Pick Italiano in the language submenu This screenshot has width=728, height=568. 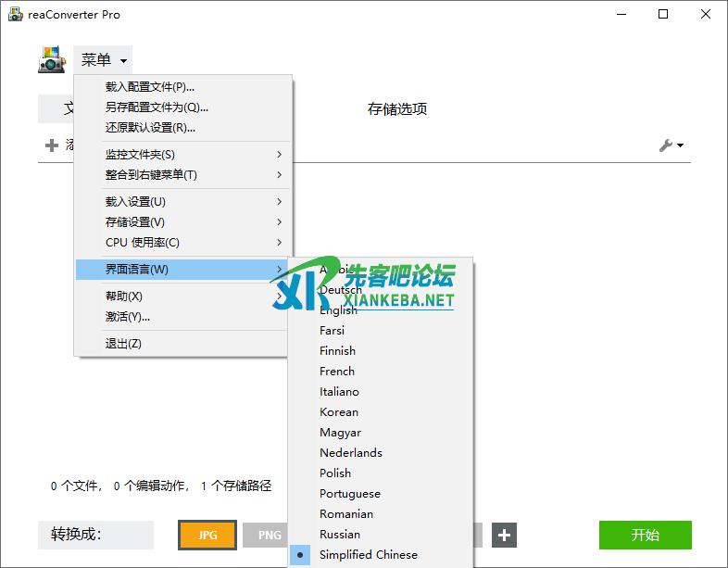[x=339, y=392]
